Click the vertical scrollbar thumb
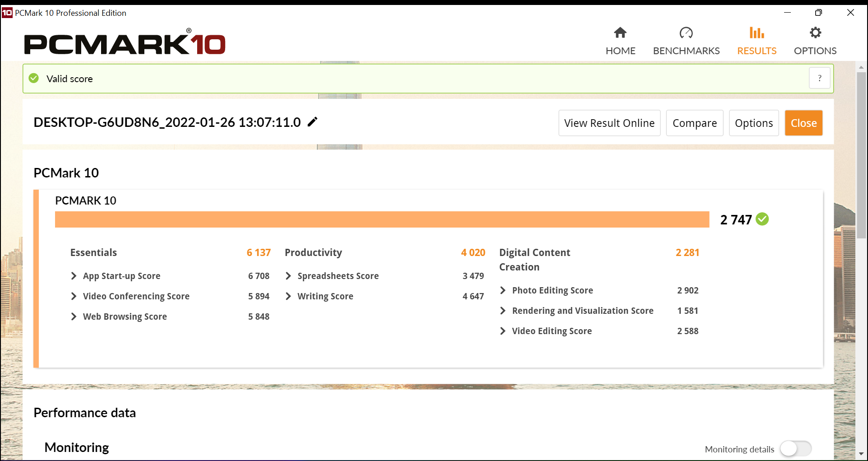This screenshot has width=868, height=461. click(861, 155)
